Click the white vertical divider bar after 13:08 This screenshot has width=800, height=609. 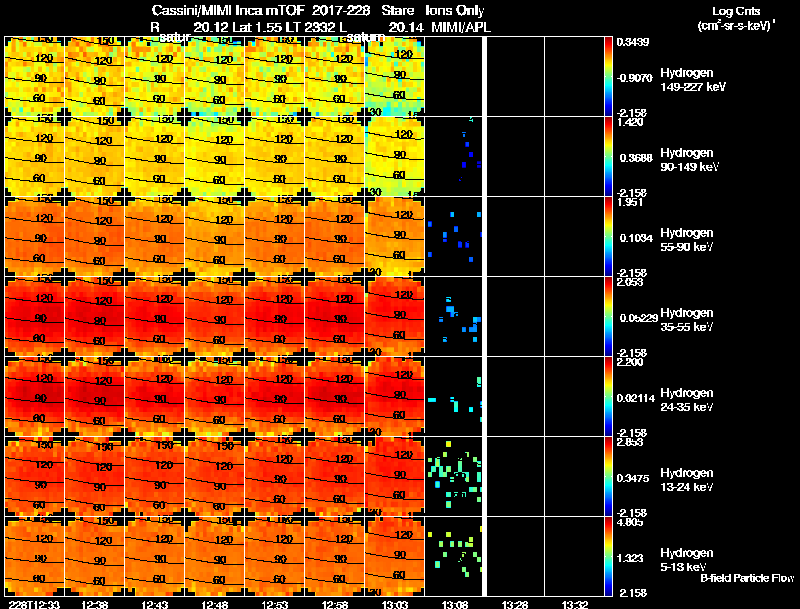[x=485, y=316]
